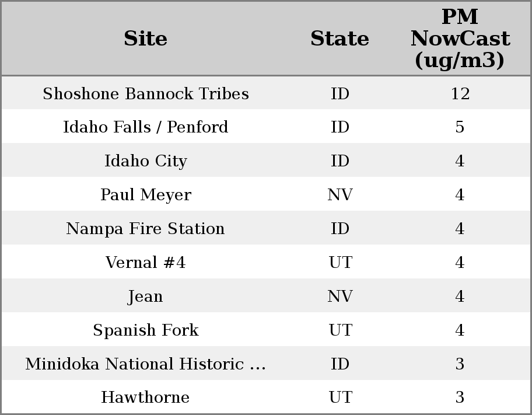Image resolution: width=532 pixels, height=415 pixels.
Task: Click the State column header
Action: [339, 39]
